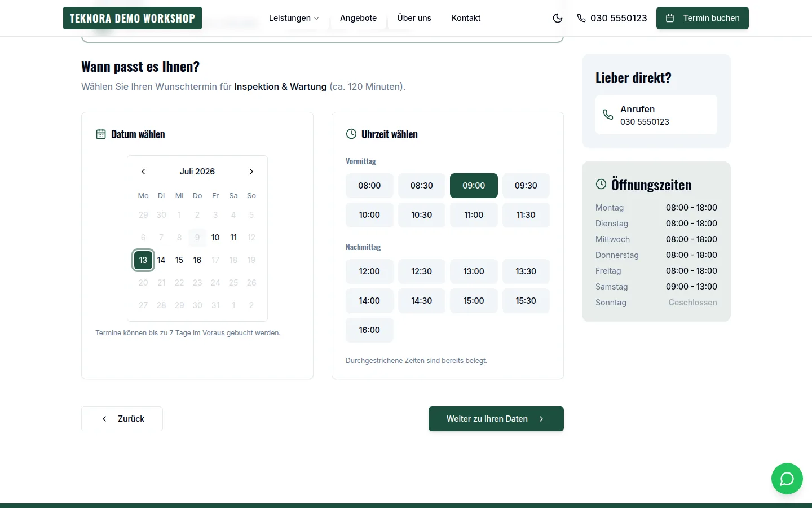The height and width of the screenshot is (508, 812).
Task: Click the Teknora Demo Workshop logo
Action: click(133, 18)
